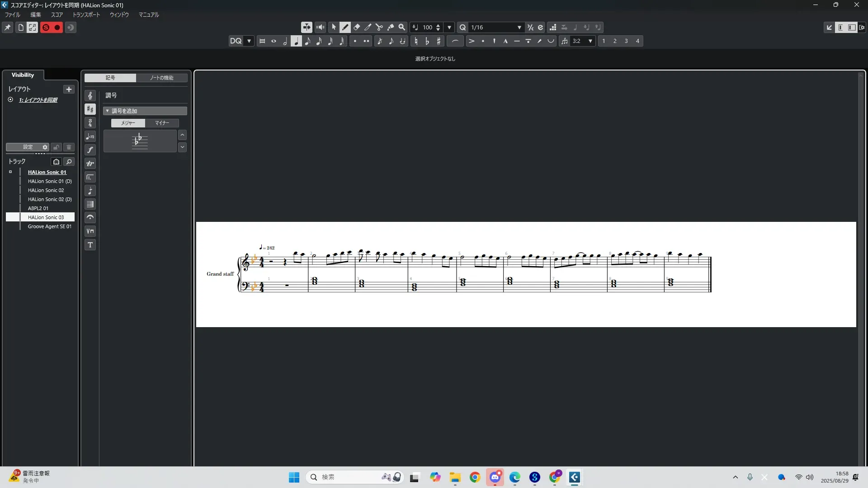Collapse the 調号を追加 section

tap(108, 111)
